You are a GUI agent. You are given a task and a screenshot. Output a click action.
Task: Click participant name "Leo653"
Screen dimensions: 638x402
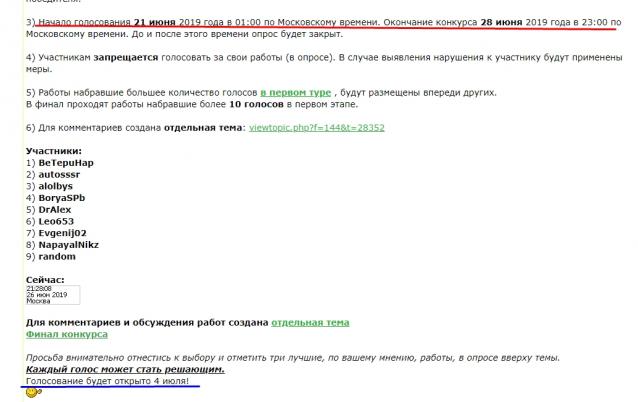pyautogui.click(x=56, y=222)
